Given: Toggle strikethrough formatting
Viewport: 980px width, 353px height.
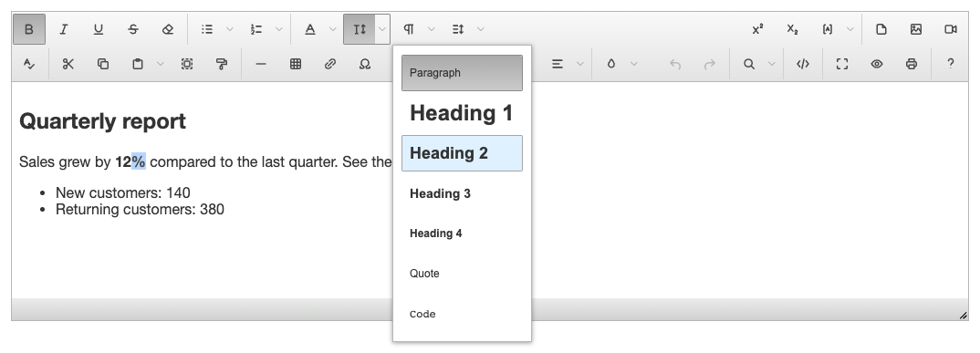Looking at the screenshot, I should (x=133, y=29).
